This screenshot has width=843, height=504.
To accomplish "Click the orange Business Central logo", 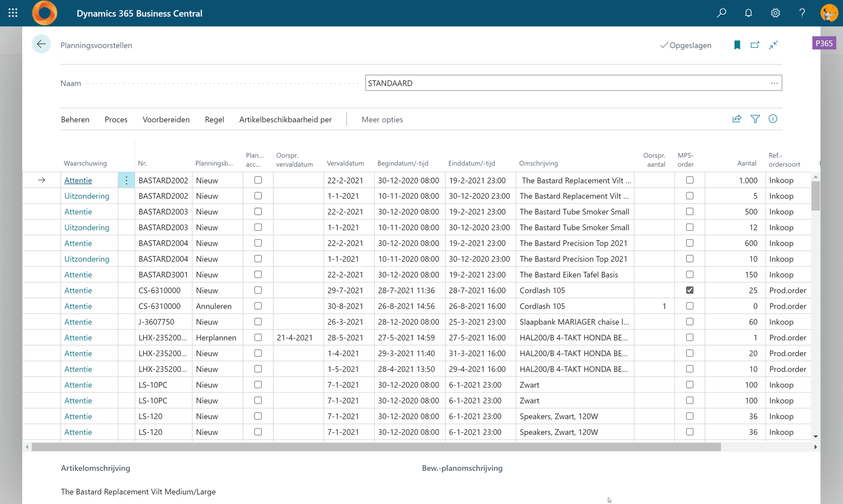I will [44, 13].
